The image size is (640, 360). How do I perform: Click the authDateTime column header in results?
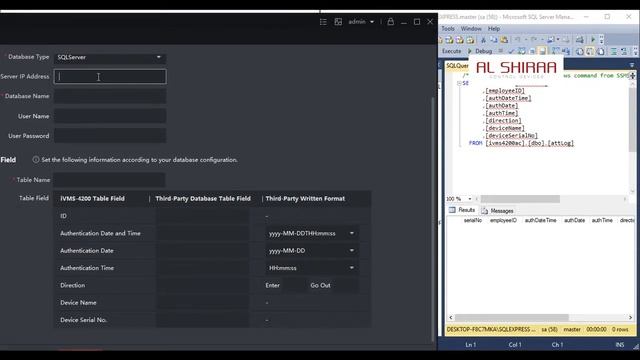[x=540, y=220]
